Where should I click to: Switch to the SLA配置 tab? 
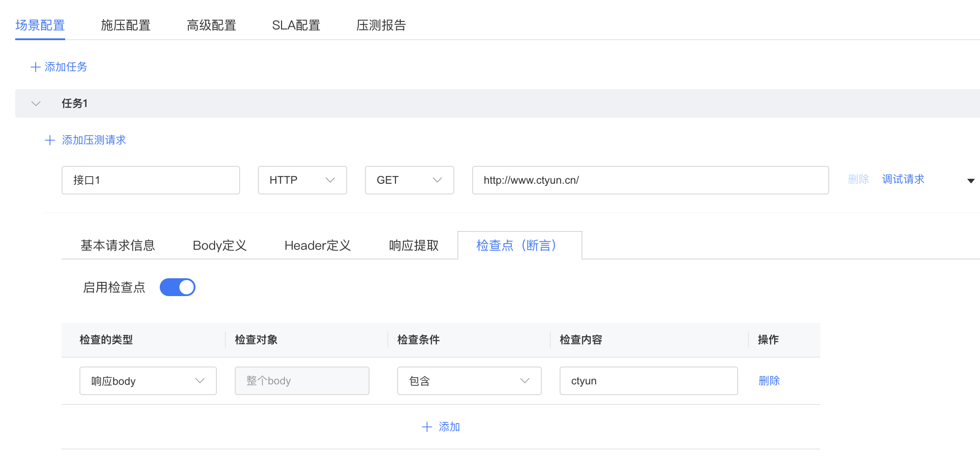point(296,25)
